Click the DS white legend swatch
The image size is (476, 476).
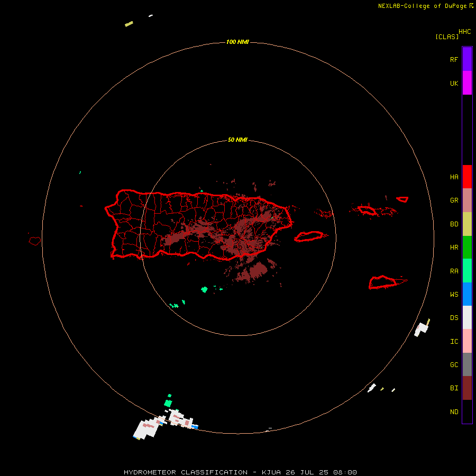pyautogui.click(x=467, y=317)
